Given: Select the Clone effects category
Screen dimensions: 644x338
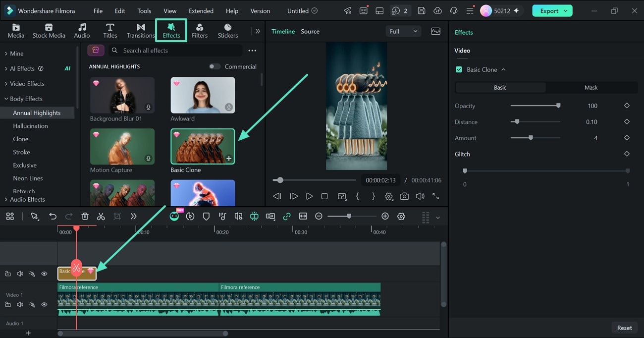Looking at the screenshot, I should (20, 139).
